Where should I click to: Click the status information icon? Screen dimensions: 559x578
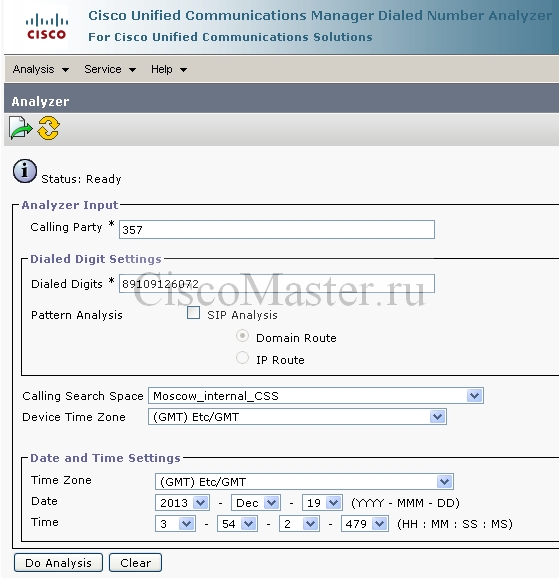(x=25, y=171)
